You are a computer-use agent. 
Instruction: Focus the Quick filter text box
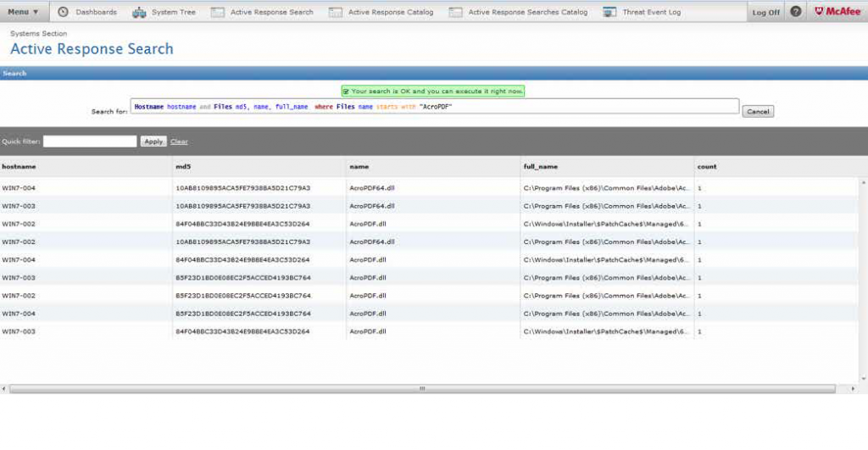tap(90, 142)
